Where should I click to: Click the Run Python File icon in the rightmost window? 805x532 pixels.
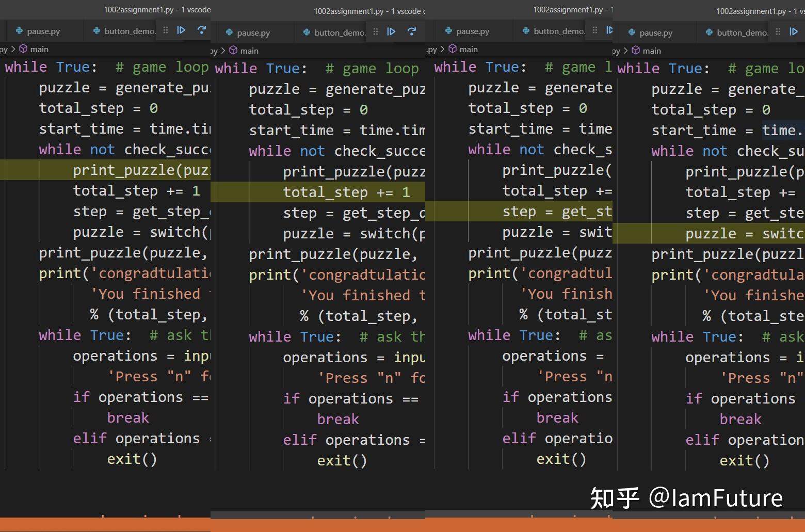(x=794, y=31)
